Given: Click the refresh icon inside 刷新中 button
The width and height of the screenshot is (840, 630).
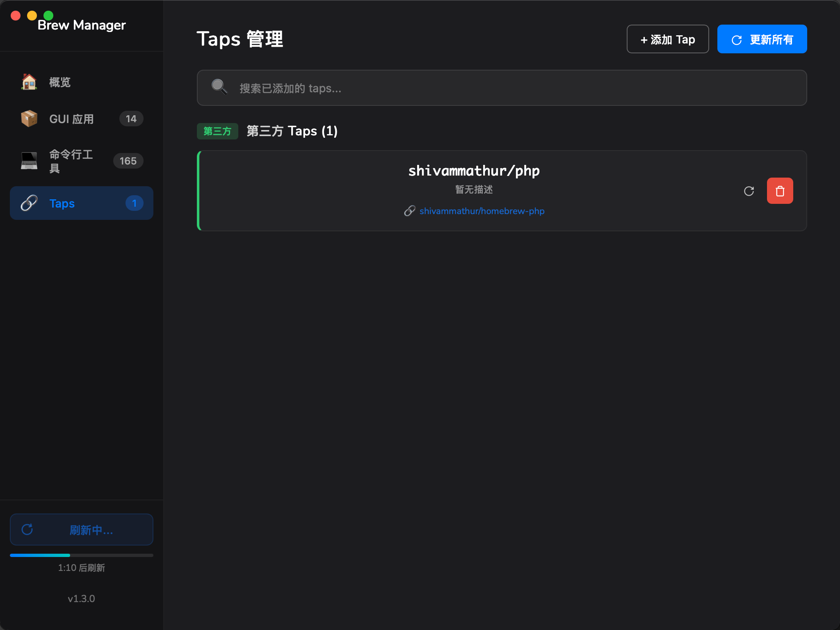Looking at the screenshot, I should (x=27, y=530).
